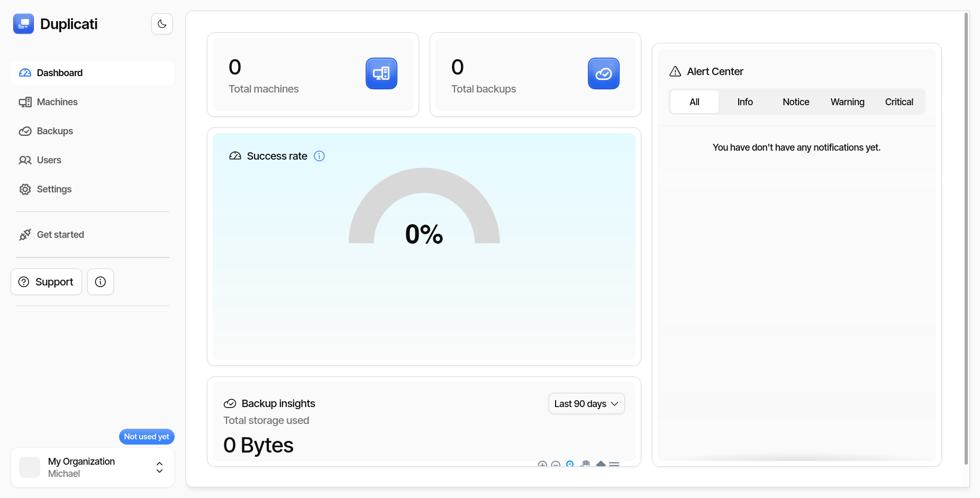Go to Machines in the sidebar

(x=57, y=102)
